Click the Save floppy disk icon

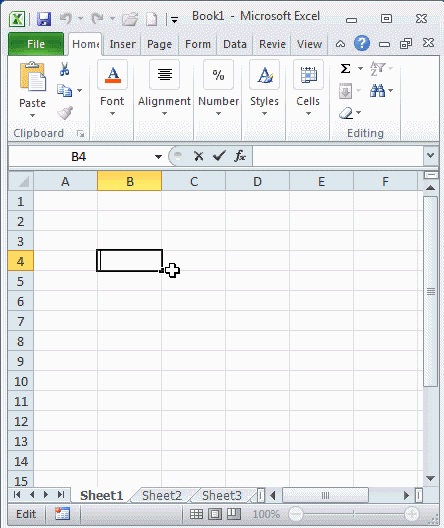(x=44, y=19)
